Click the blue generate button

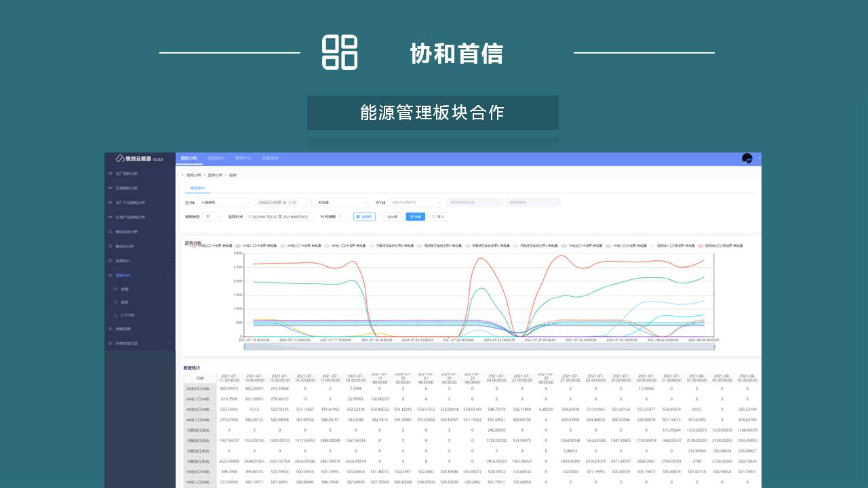tap(415, 217)
